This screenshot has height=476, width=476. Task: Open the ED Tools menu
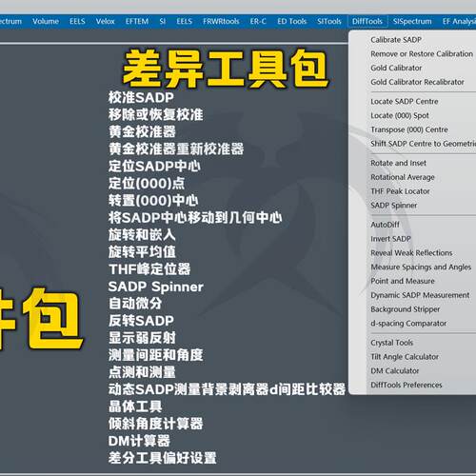[291, 21]
